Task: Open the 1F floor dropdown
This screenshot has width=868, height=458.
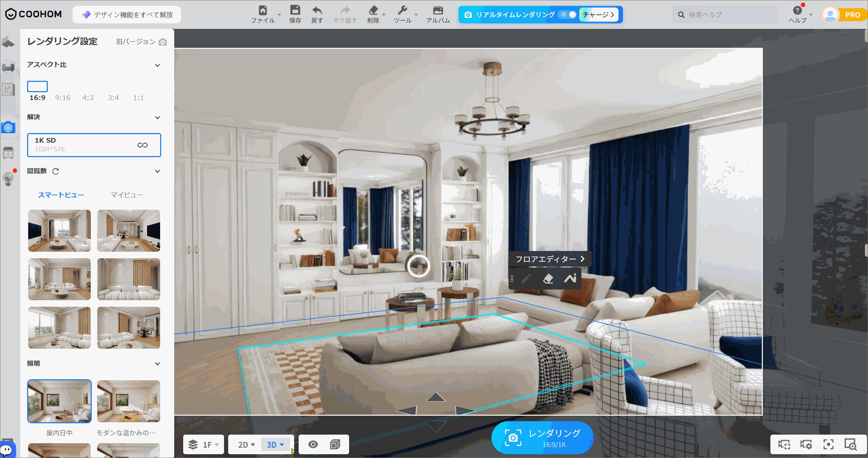Action: point(203,445)
